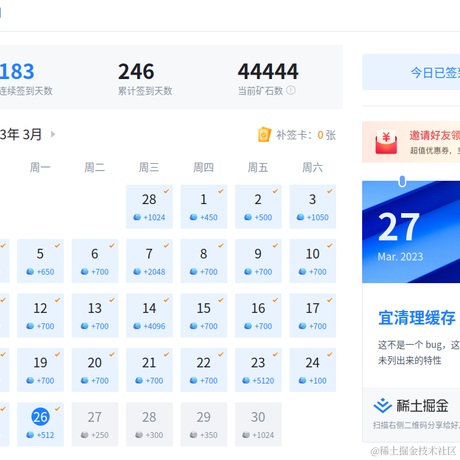Select calendar day 7 with +2048
460x460 pixels.
click(x=149, y=261)
